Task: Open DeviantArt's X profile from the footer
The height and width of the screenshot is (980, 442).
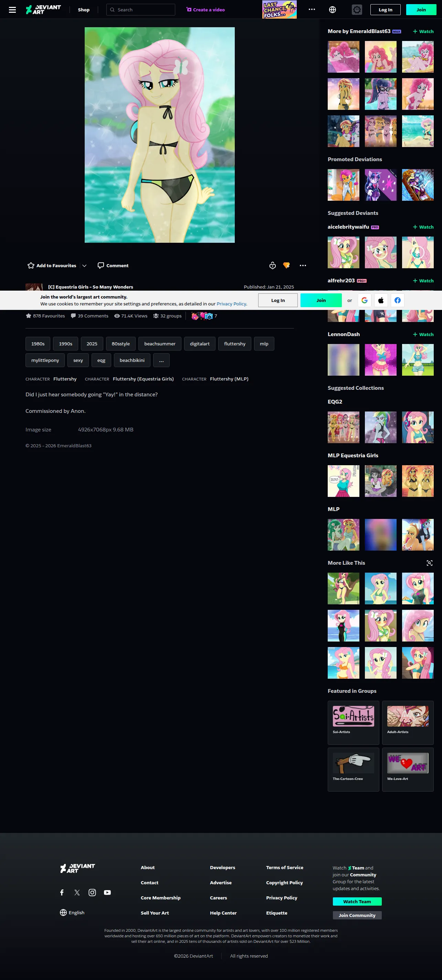Action: click(77, 893)
